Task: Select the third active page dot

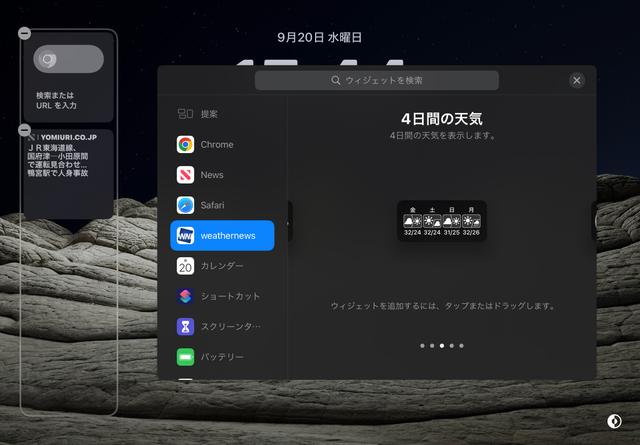Action: tap(442, 346)
